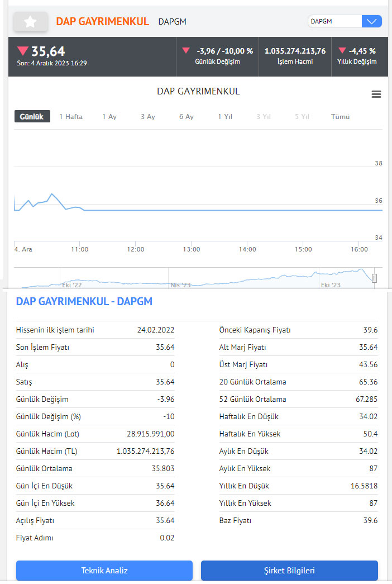Select the Tümü range tab
The height and width of the screenshot is (584, 392).
(340, 117)
